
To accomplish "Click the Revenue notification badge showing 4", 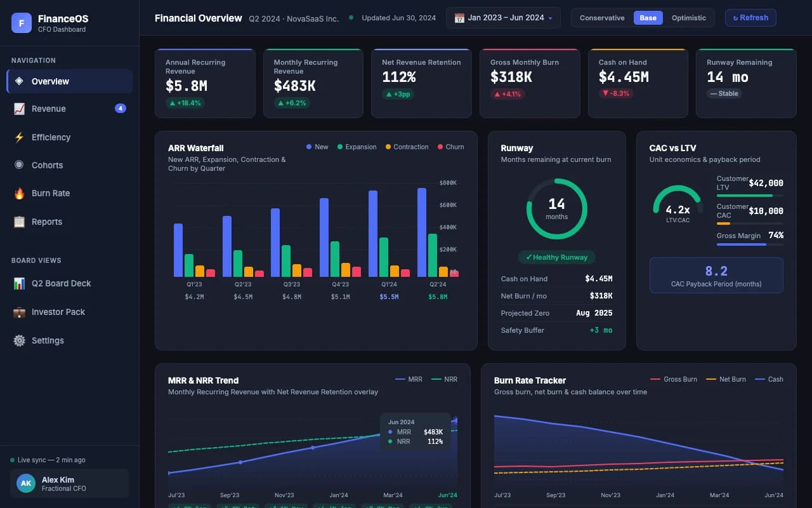I will point(121,108).
